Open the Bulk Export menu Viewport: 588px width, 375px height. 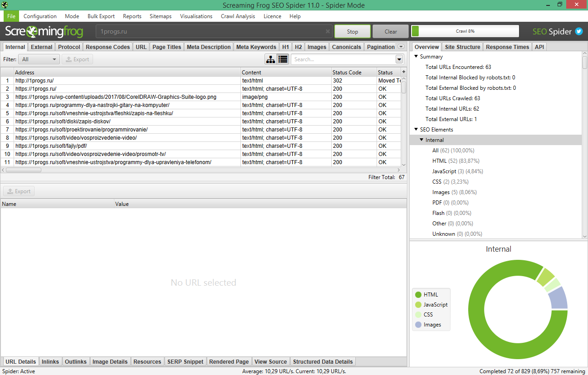(x=101, y=16)
